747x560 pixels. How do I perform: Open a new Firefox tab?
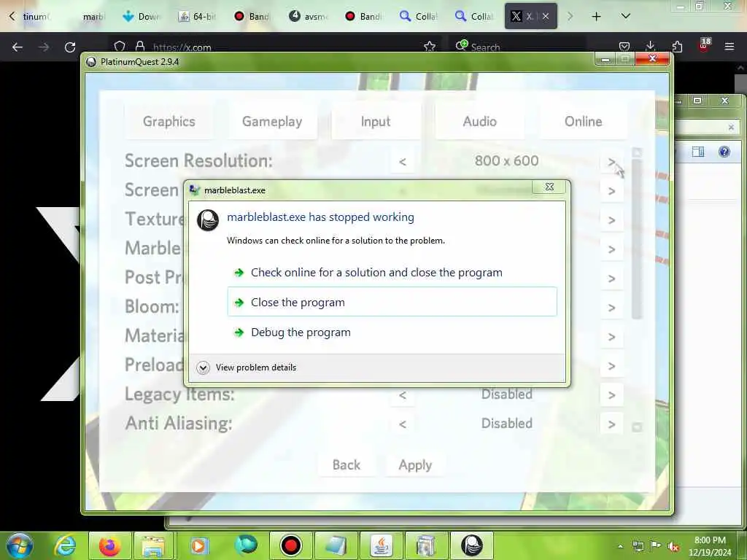[x=596, y=17]
